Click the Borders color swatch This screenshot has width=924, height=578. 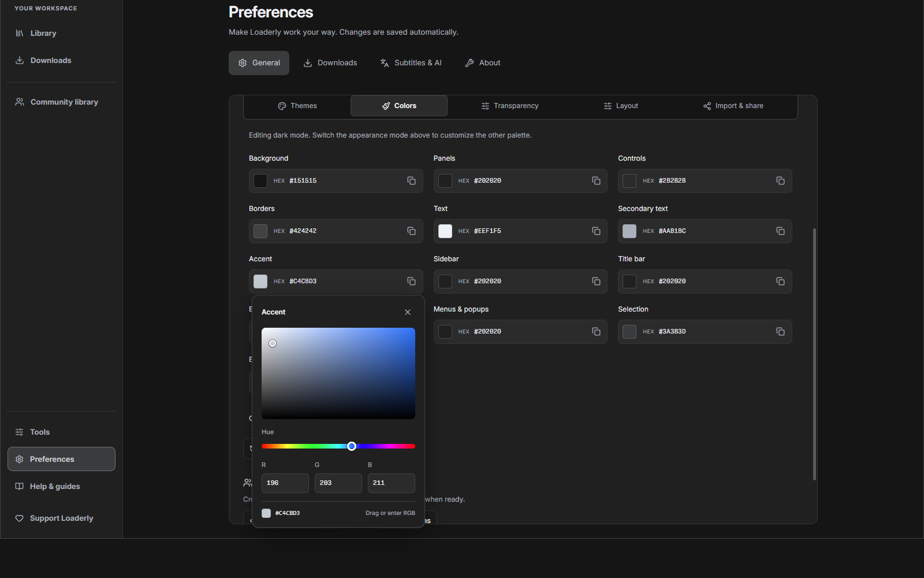[x=260, y=231]
